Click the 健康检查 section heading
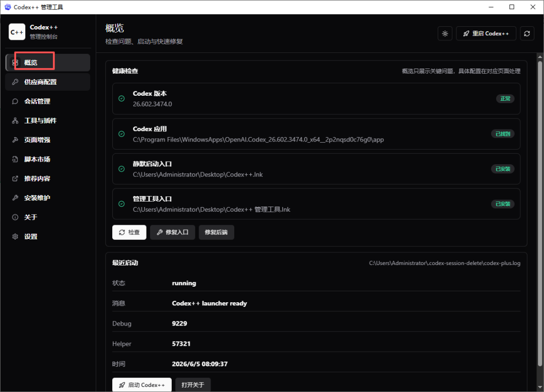Screen dimensions: 544x392 125,71
